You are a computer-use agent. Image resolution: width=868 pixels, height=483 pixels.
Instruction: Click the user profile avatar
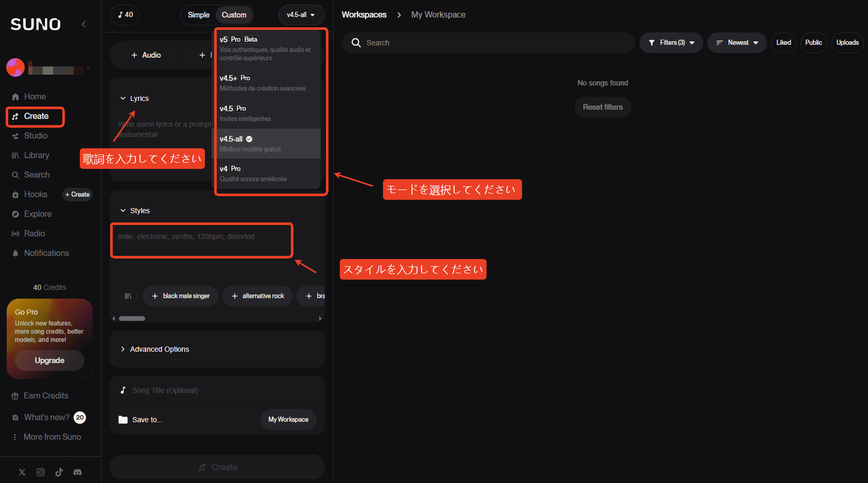[15, 67]
